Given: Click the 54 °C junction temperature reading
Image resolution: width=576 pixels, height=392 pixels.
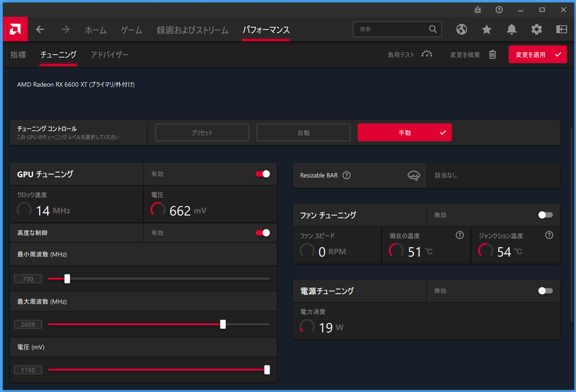Looking at the screenshot, I should pos(510,252).
